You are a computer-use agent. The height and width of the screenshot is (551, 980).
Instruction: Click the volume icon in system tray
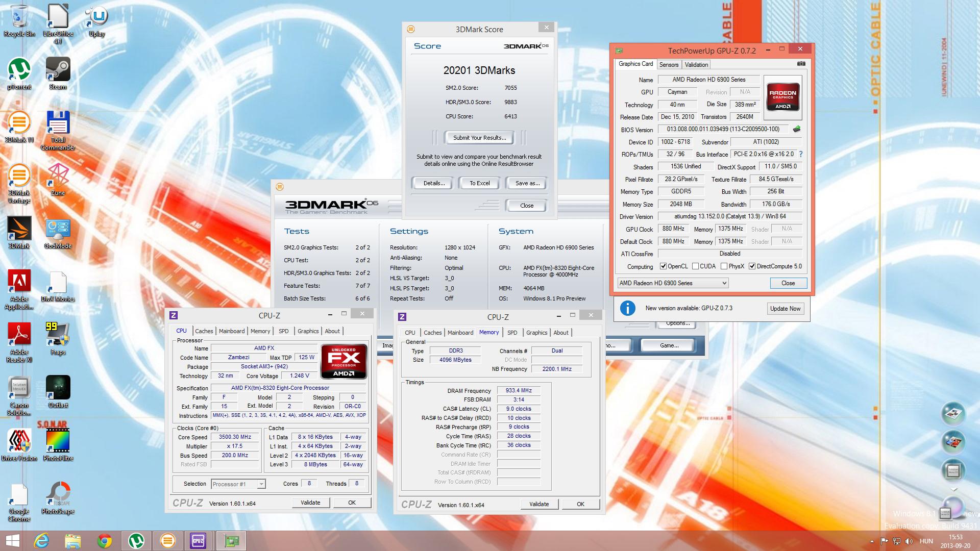point(909,541)
